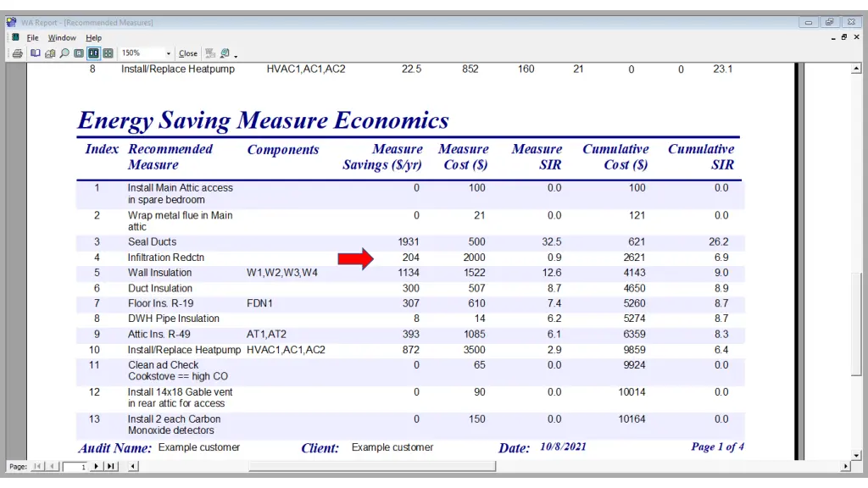868x488 pixels.
Task: Open the 150% zoom level dropdown
Action: [169, 53]
